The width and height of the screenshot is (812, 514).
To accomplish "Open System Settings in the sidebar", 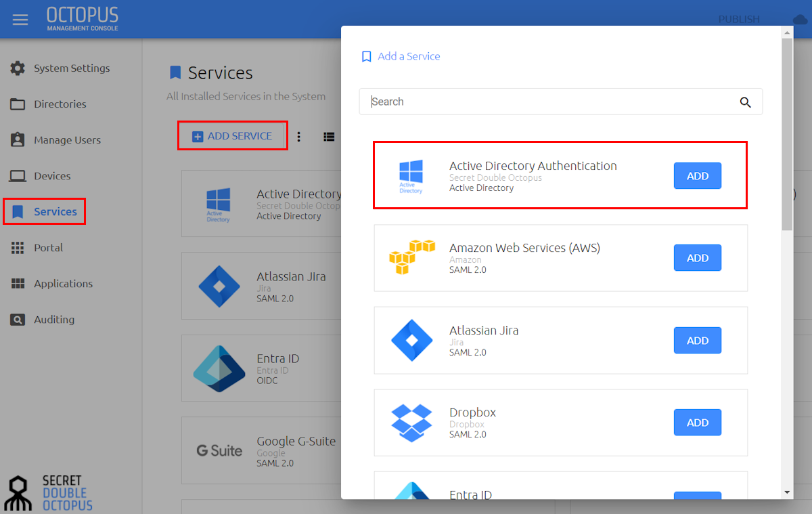I will click(72, 68).
